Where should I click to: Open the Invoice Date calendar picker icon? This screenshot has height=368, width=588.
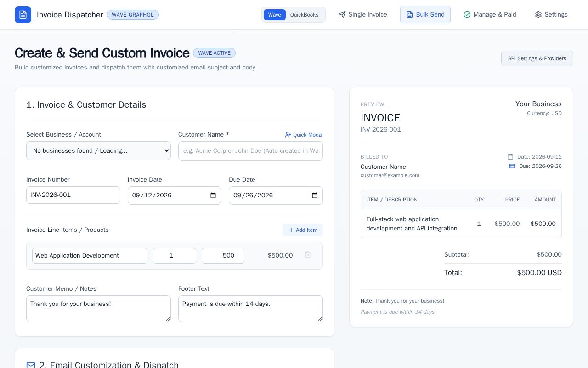point(213,195)
